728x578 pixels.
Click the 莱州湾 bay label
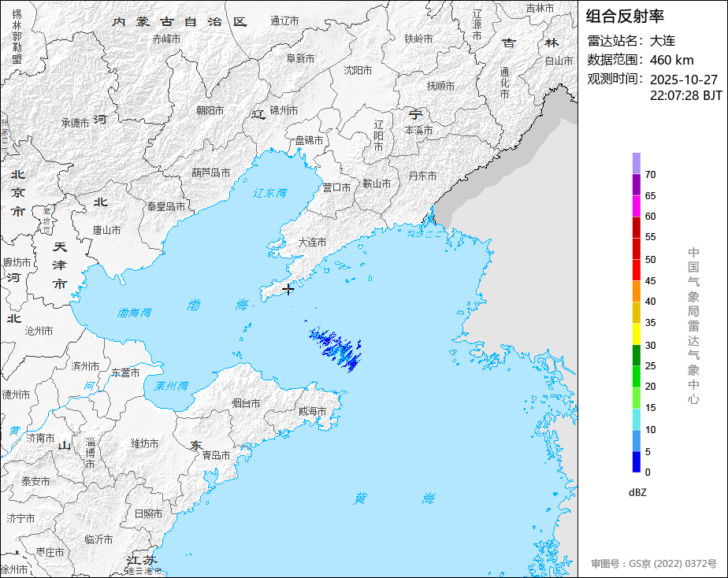click(171, 386)
